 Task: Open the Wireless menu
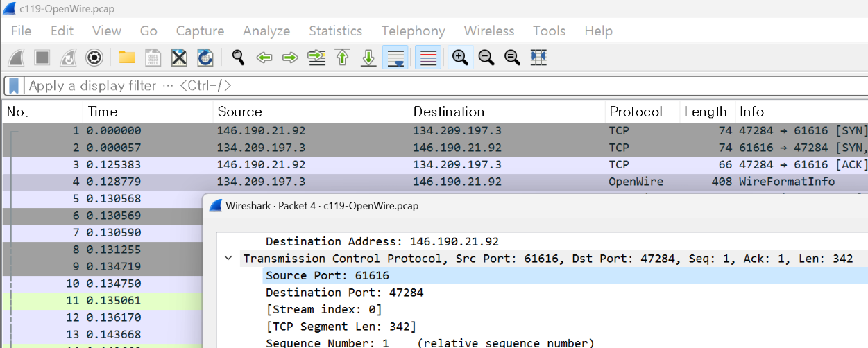(489, 31)
